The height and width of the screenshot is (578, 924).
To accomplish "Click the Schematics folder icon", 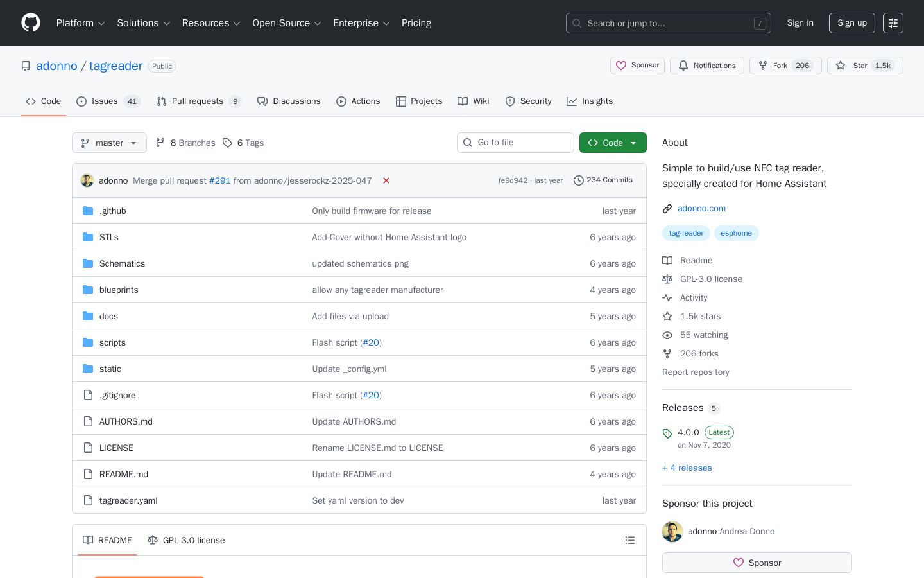I will coord(88,263).
